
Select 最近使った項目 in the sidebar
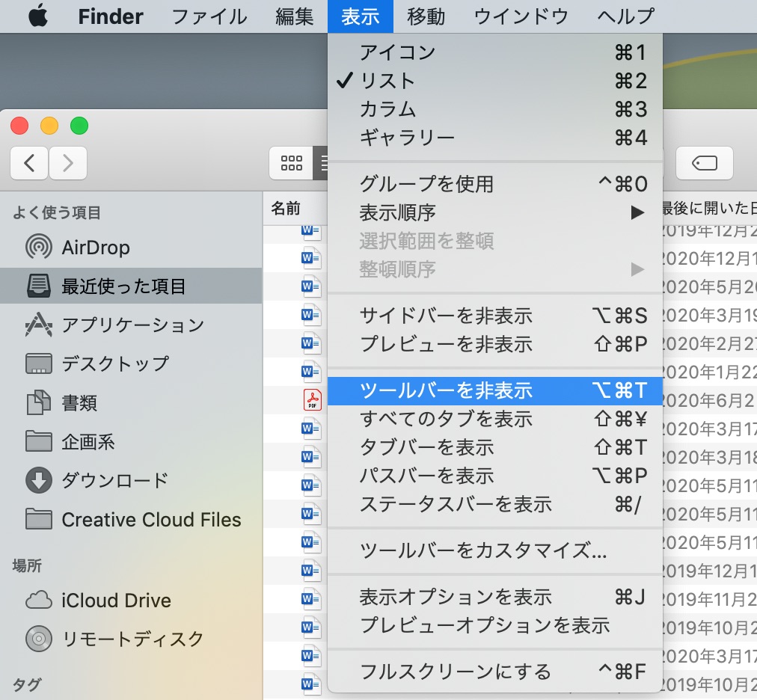131,286
